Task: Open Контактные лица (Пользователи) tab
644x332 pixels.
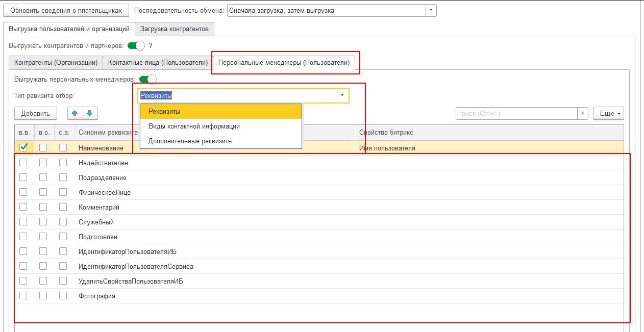Action: (x=158, y=62)
